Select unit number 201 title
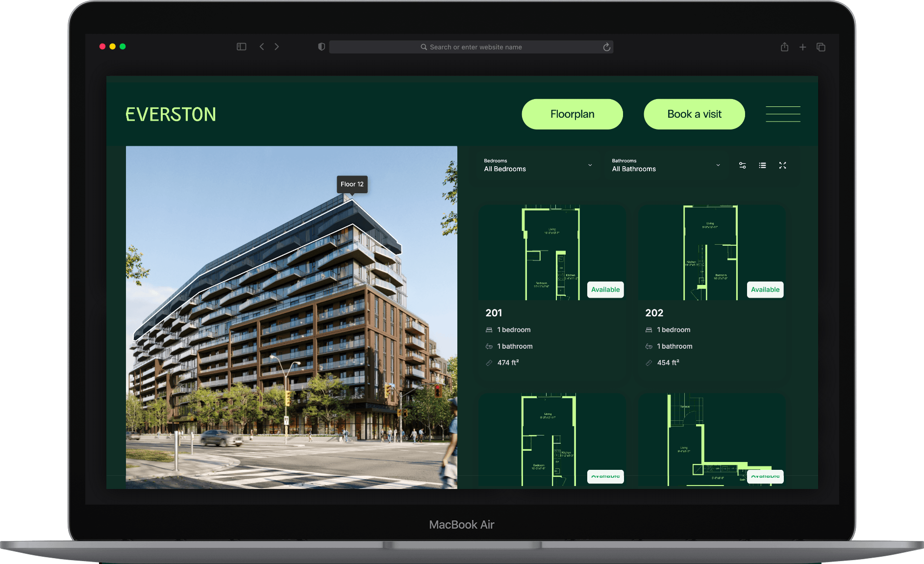 494,313
